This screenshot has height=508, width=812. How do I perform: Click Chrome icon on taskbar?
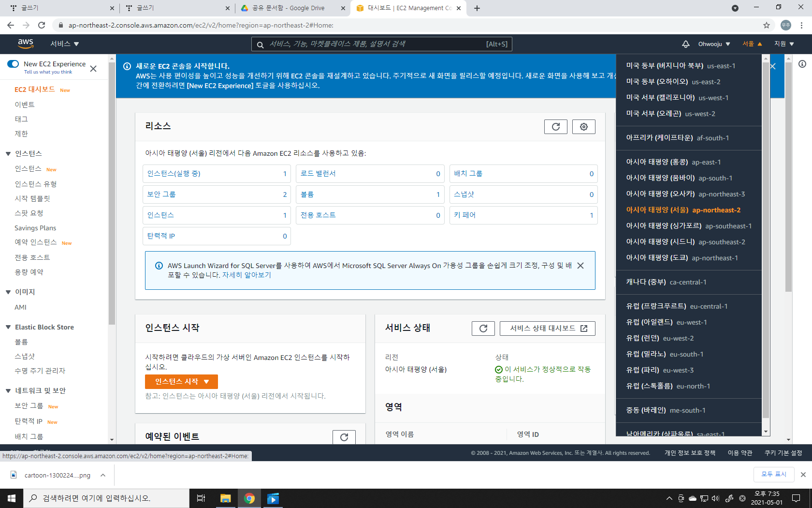[249, 498]
